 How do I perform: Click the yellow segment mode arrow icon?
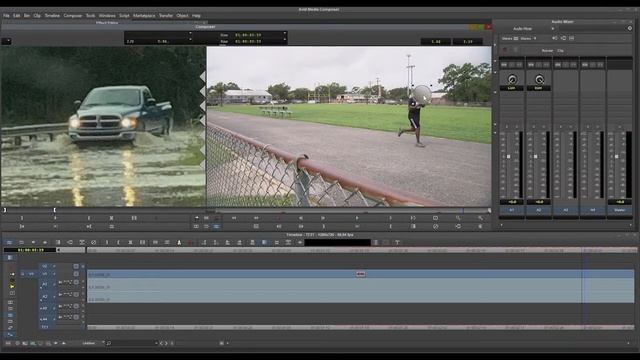click(x=12, y=287)
